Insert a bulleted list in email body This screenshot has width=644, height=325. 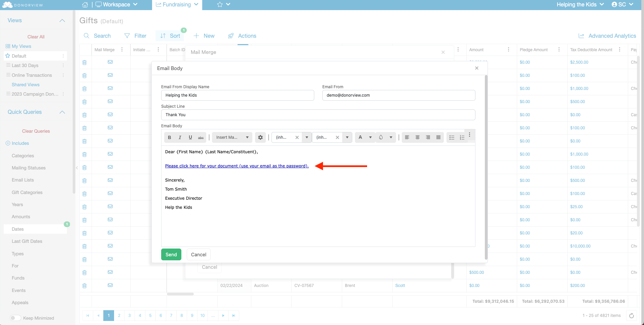click(452, 137)
